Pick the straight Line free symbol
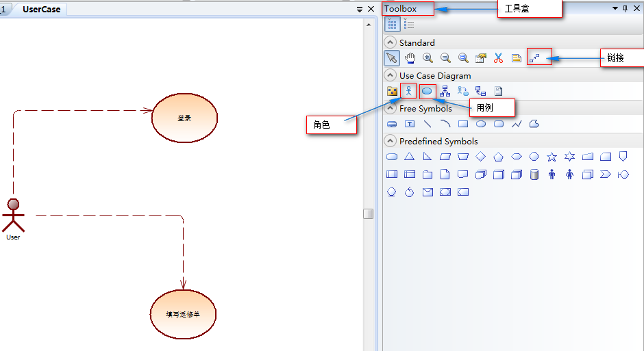The image size is (644, 351). tap(428, 124)
